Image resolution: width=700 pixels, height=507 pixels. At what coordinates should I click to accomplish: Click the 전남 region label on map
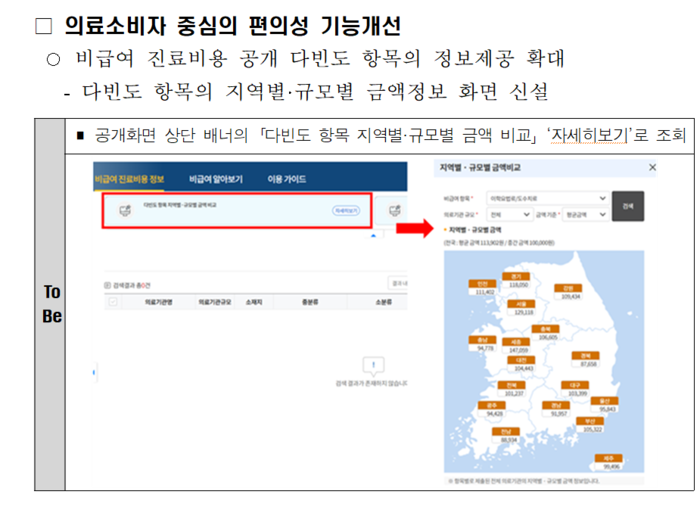(x=506, y=432)
